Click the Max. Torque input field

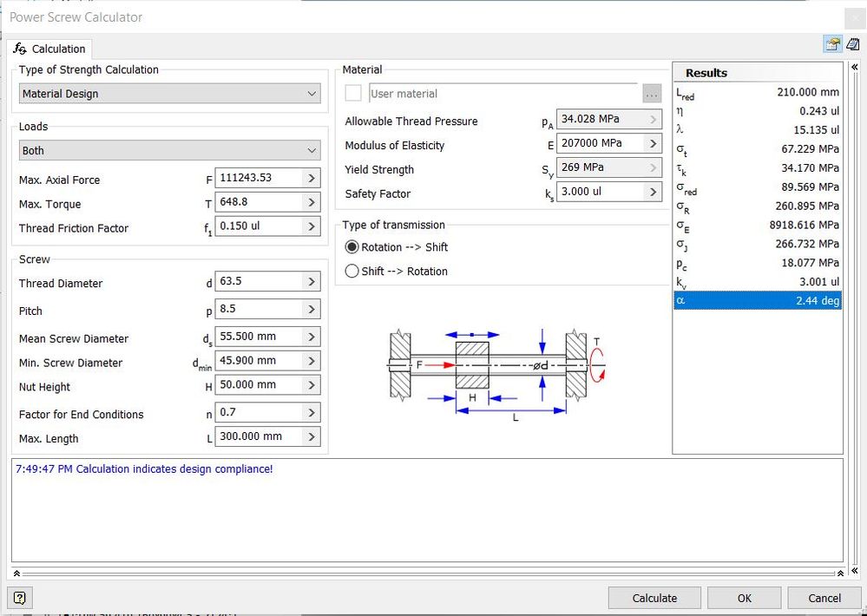pyautogui.click(x=259, y=202)
